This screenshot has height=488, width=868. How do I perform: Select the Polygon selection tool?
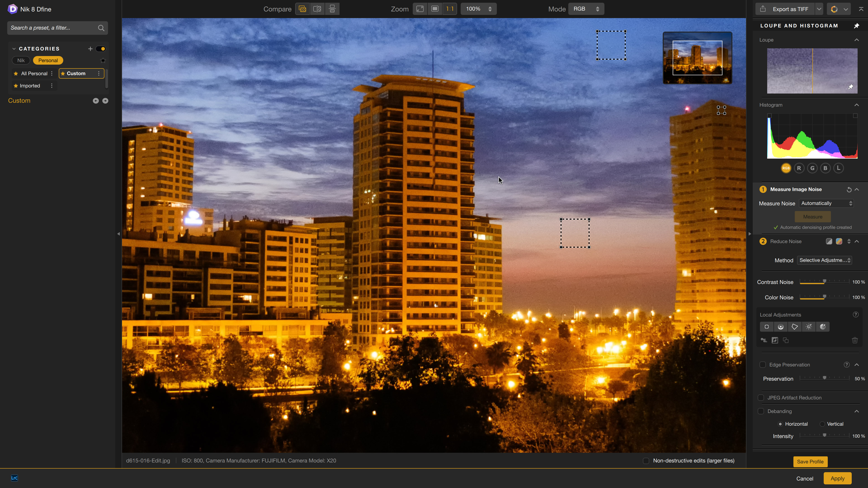point(795,327)
